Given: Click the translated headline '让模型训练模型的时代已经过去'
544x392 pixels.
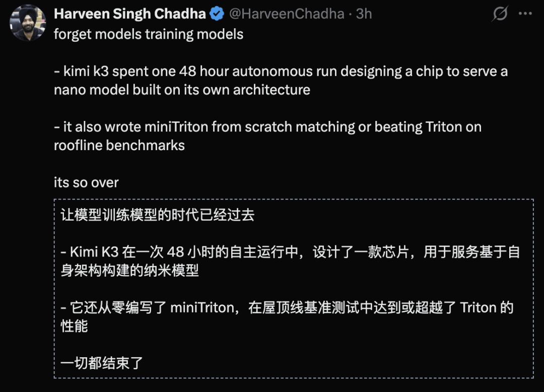Looking at the screenshot, I should point(158,215).
